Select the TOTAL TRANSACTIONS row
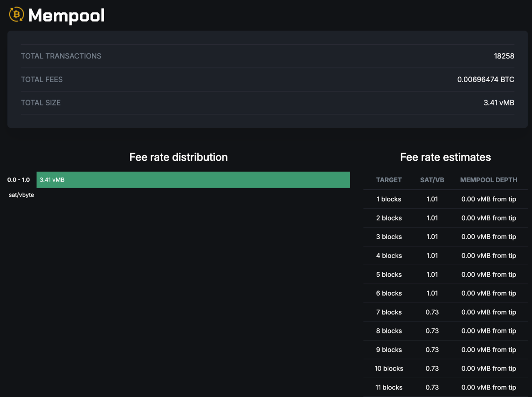The height and width of the screenshot is (397, 532). coord(61,56)
